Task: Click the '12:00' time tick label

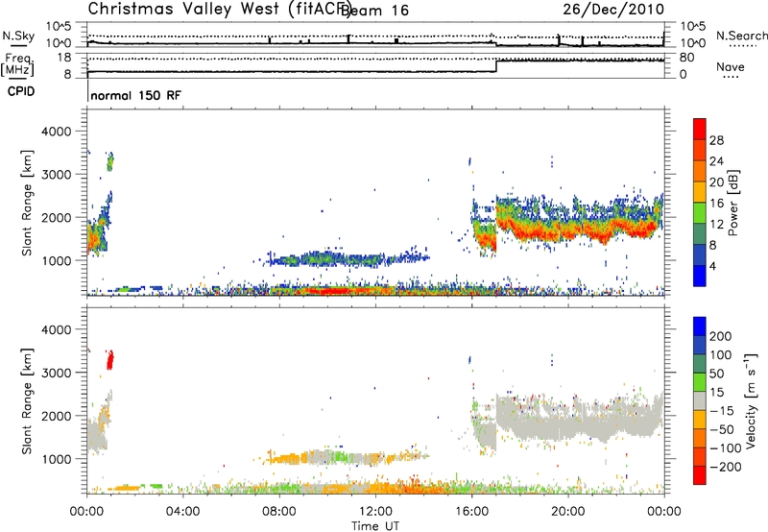Action: click(375, 512)
